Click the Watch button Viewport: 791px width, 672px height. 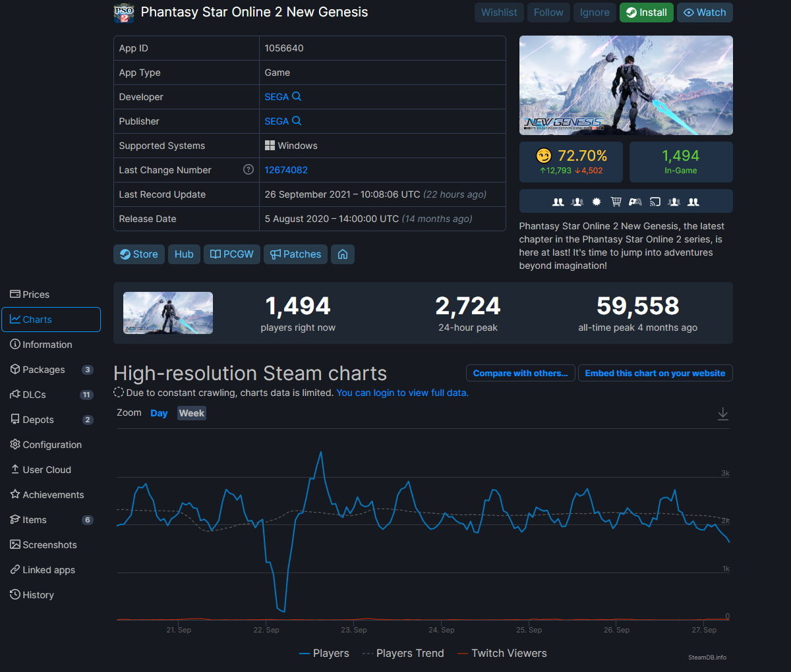point(705,13)
